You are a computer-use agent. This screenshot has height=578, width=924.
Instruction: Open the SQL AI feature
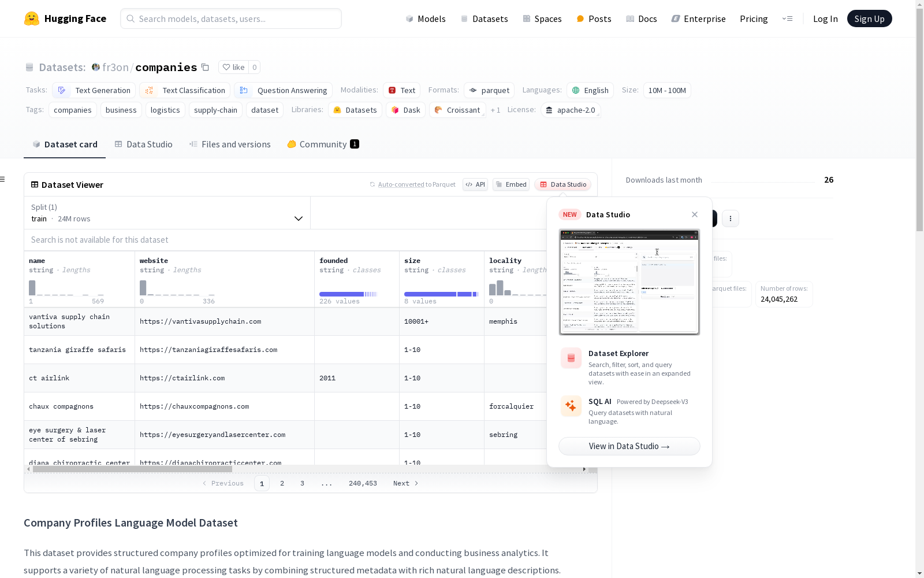(x=629, y=411)
